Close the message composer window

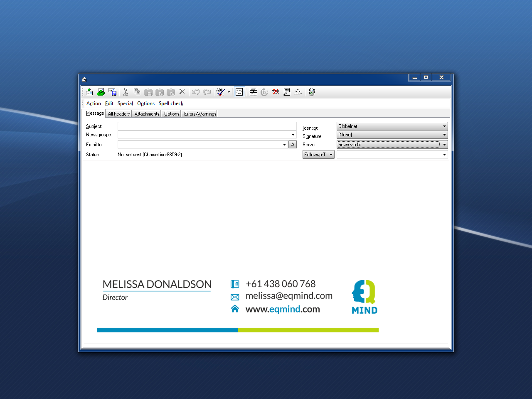click(441, 77)
